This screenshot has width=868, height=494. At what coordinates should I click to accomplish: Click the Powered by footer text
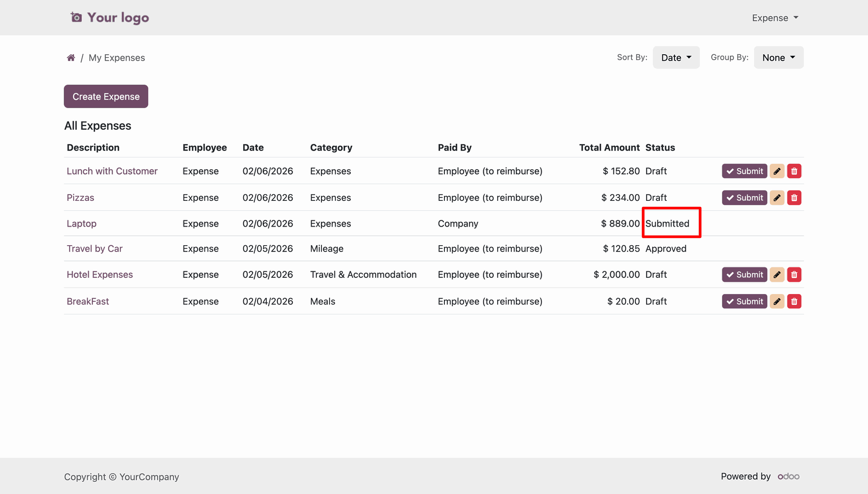point(745,476)
